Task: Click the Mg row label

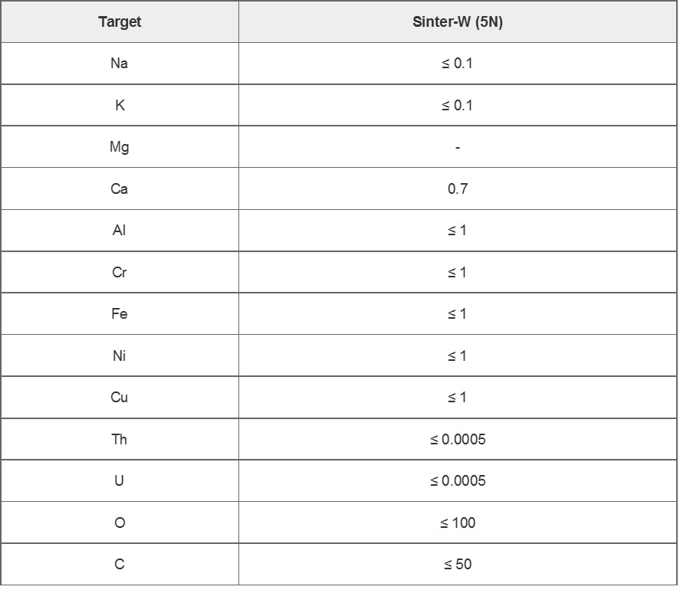Action: (x=120, y=147)
